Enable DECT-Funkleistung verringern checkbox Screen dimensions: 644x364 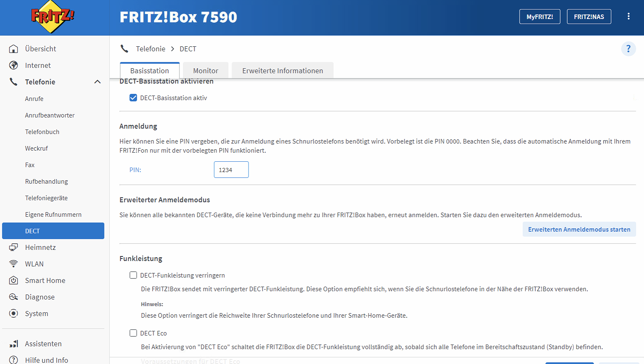click(133, 275)
